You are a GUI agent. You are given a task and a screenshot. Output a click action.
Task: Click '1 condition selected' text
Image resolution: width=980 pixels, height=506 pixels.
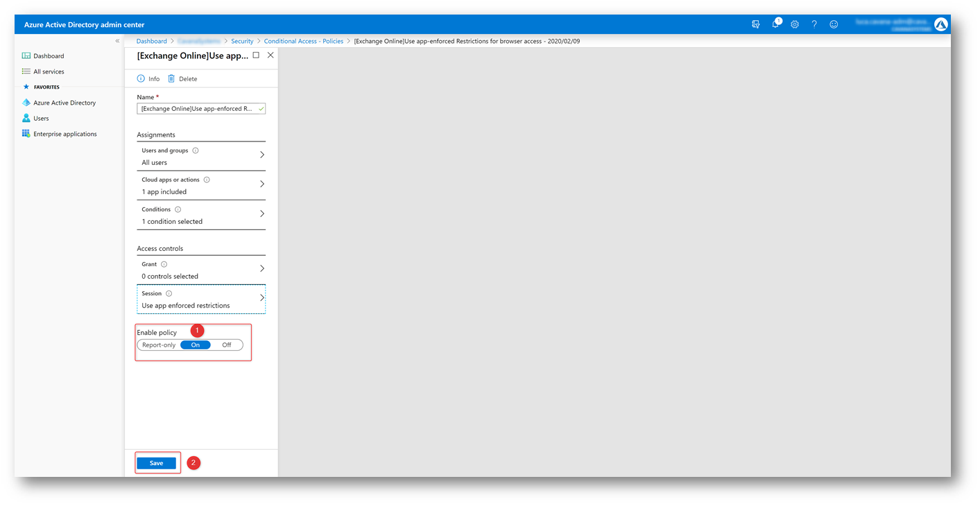coord(172,222)
